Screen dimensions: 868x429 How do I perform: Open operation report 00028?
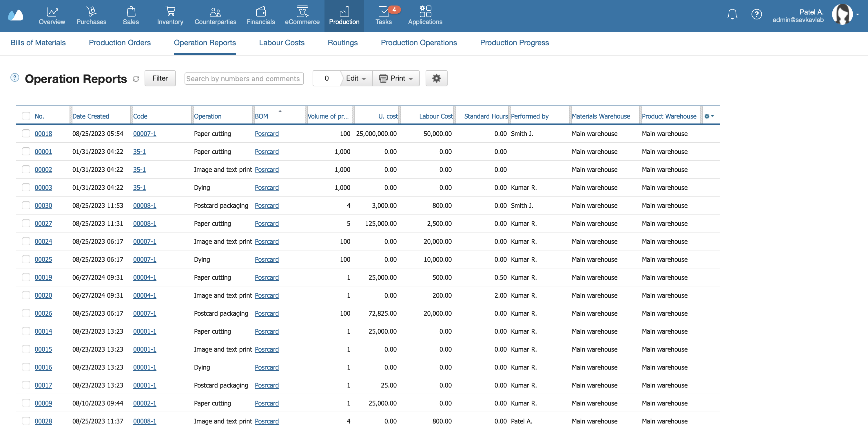[x=43, y=421]
